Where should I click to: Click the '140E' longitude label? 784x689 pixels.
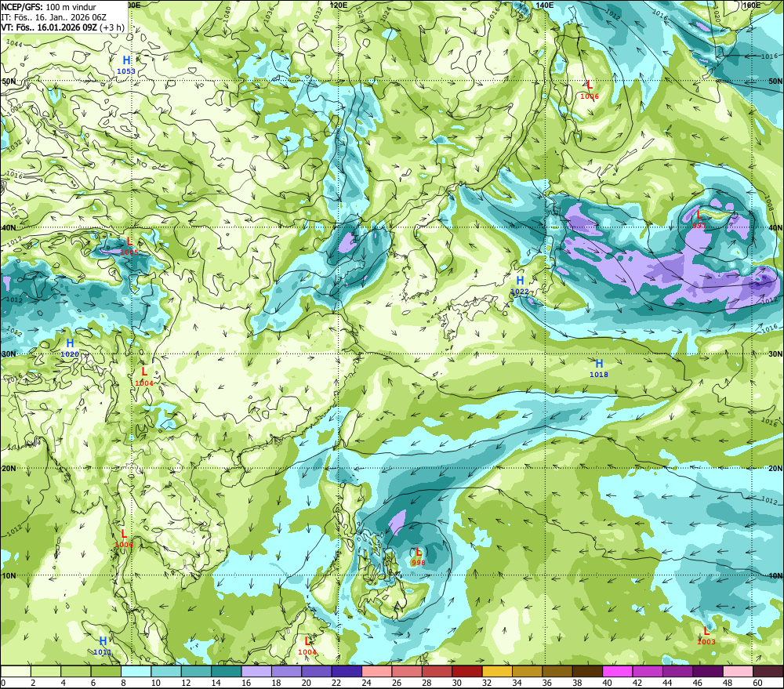[544, 5]
